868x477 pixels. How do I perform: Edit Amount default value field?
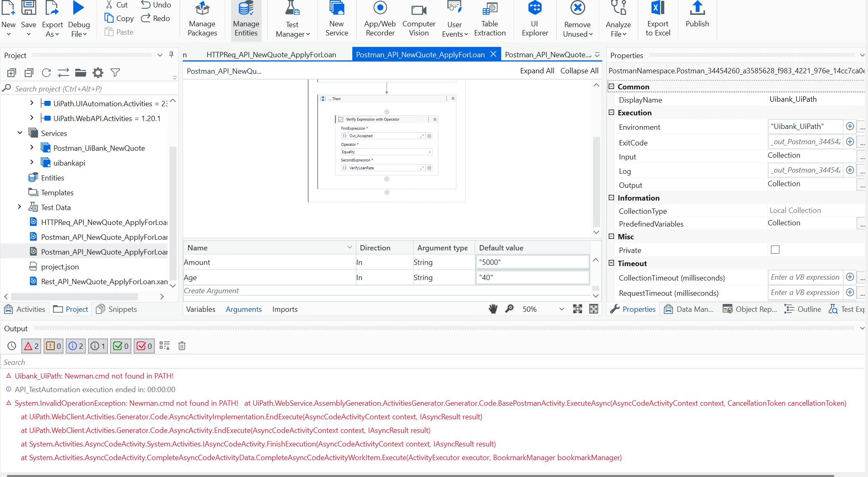pos(533,262)
